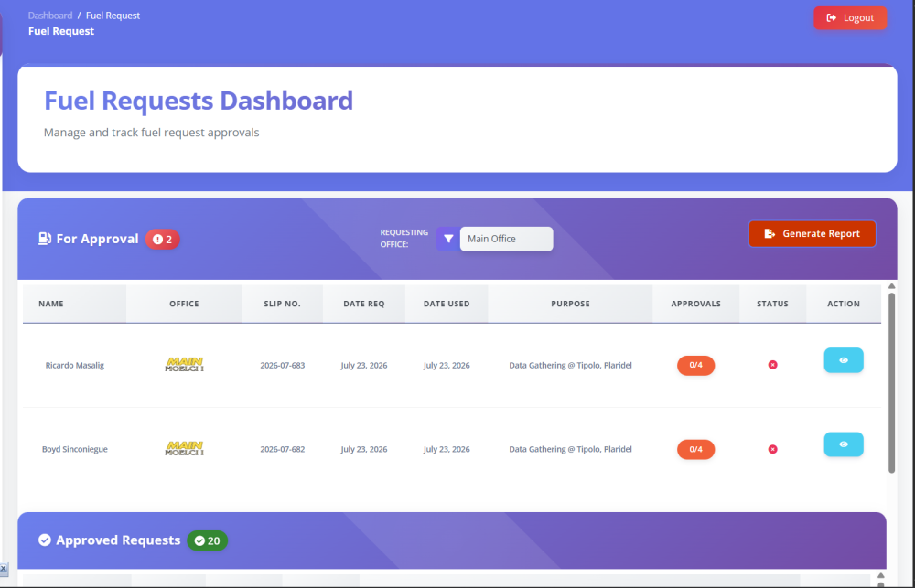Click the APPROVALS column header
The height and width of the screenshot is (588, 915).
[695, 304]
